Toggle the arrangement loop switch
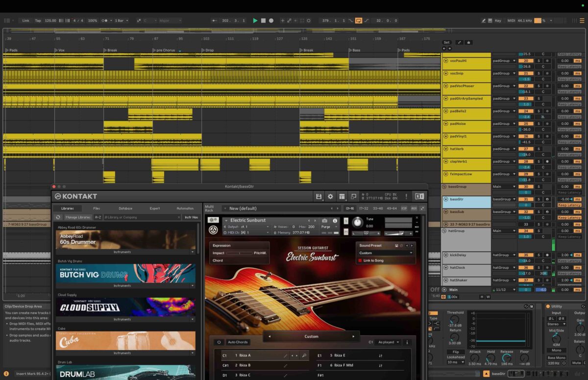The image size is (588, 380). pos(359,21)
